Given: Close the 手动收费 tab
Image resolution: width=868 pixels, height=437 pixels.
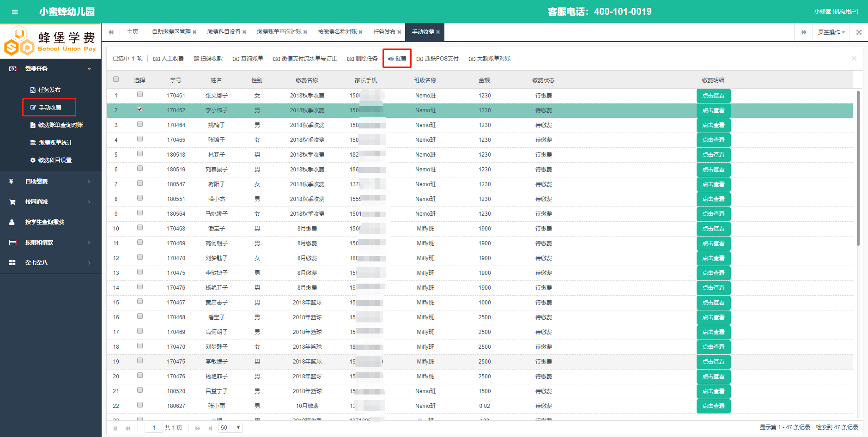Looking at the screenshot, I should tap(438, 32).
